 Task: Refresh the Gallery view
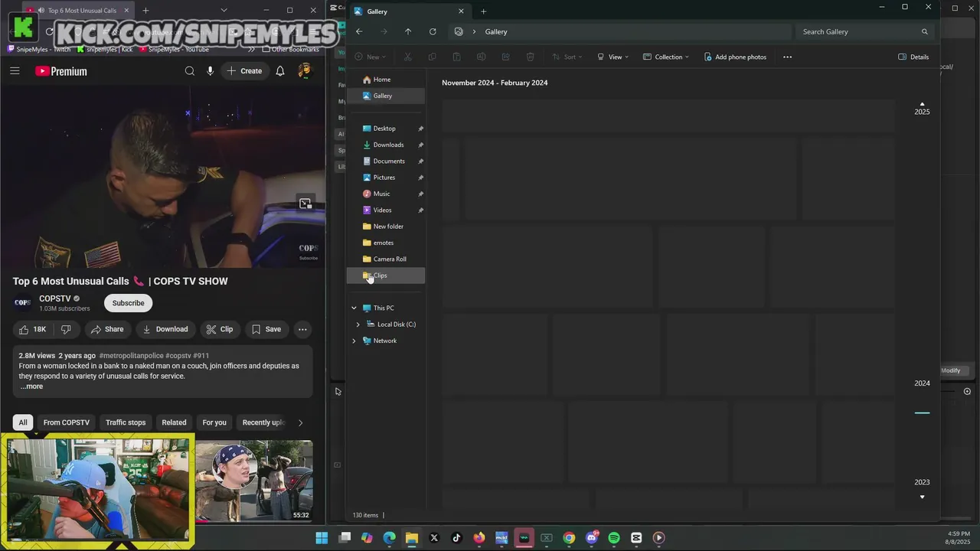coord(433,31)
